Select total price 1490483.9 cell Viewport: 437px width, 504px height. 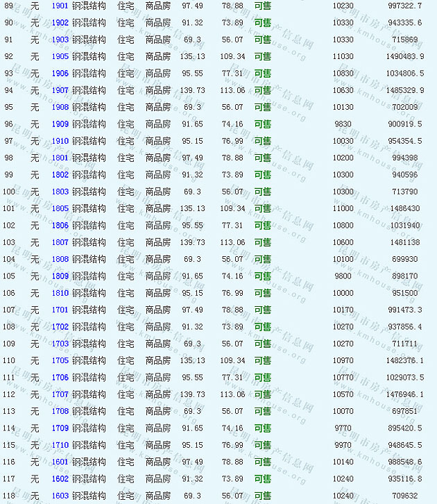[405, 56]
